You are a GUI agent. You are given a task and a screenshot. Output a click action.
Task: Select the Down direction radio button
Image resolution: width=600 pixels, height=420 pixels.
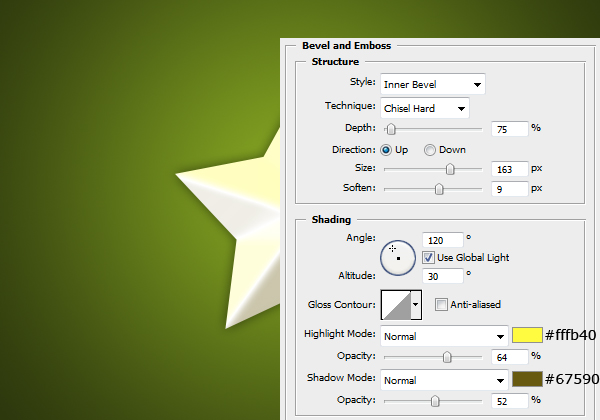(430, 150)
